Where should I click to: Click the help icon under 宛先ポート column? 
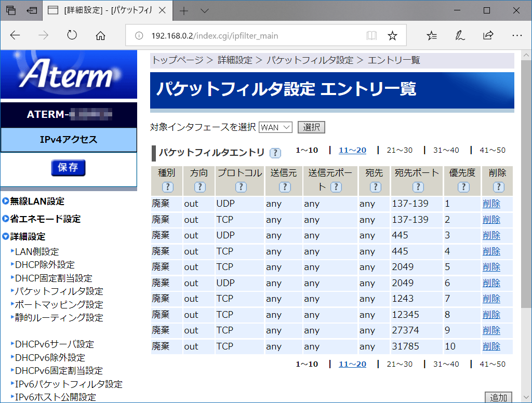coord(418,187)
